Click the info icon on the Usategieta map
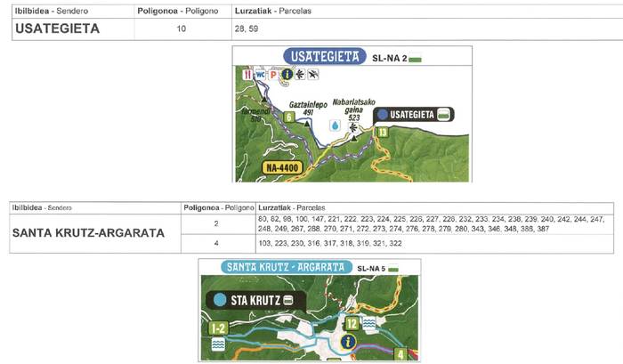Screen dimensions: 623x364 point(287,74)
